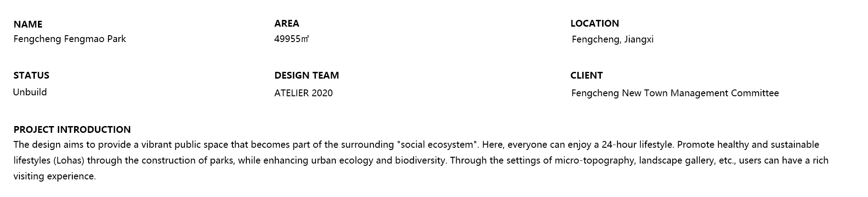Screen dimensions: 868x197
Task: Click the Unbuild status value
Action: point(30,92)
